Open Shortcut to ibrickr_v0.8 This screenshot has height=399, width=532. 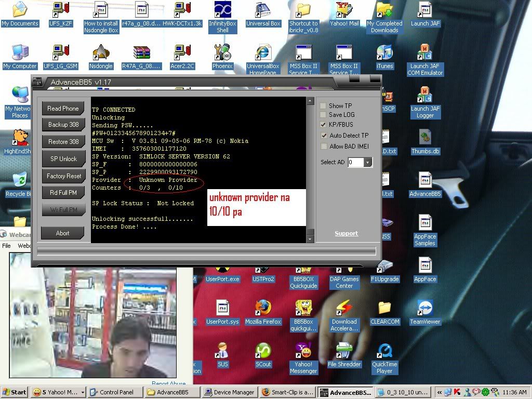point(303,17)
